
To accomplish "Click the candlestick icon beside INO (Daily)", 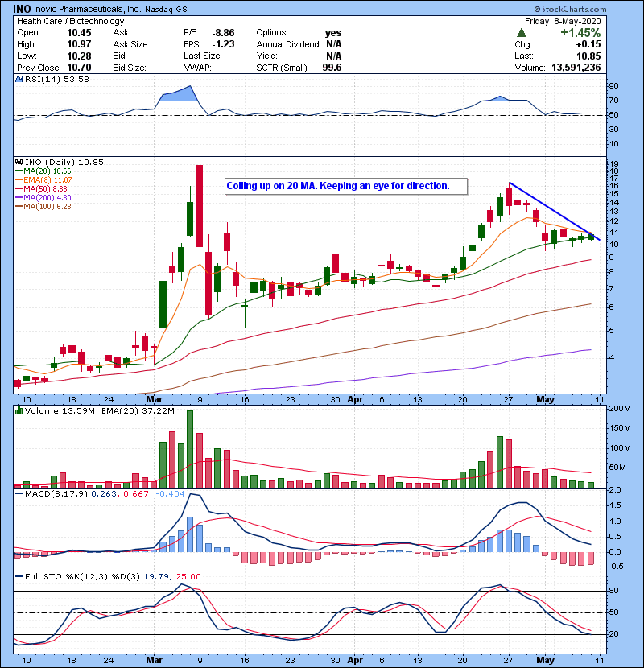I will [x=19, y=163].
